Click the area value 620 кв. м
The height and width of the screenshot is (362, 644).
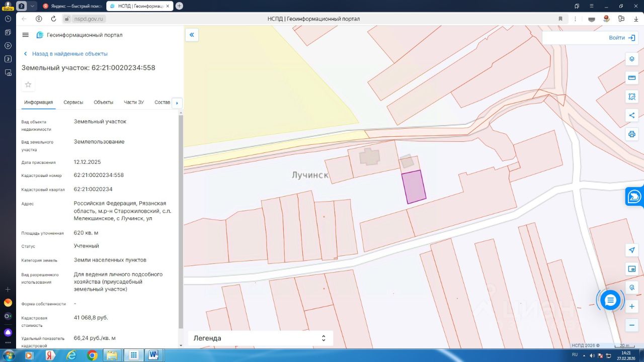tap(86, 233)
